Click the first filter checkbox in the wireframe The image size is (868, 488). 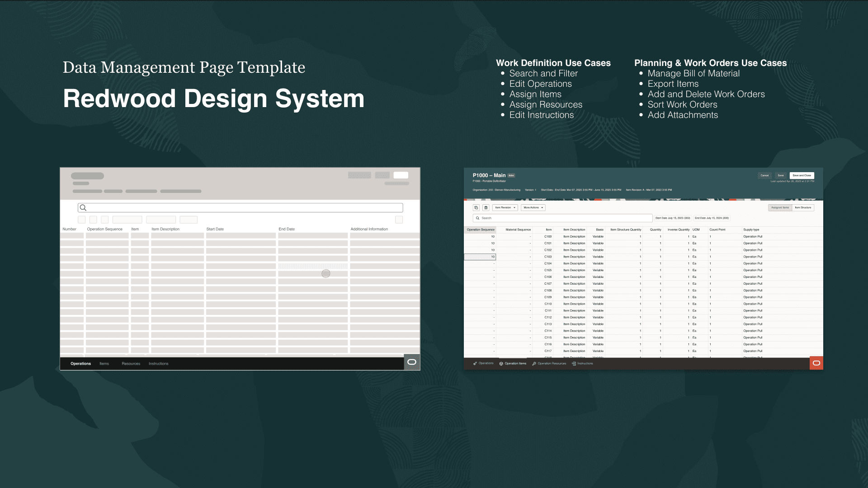[81, 220]
